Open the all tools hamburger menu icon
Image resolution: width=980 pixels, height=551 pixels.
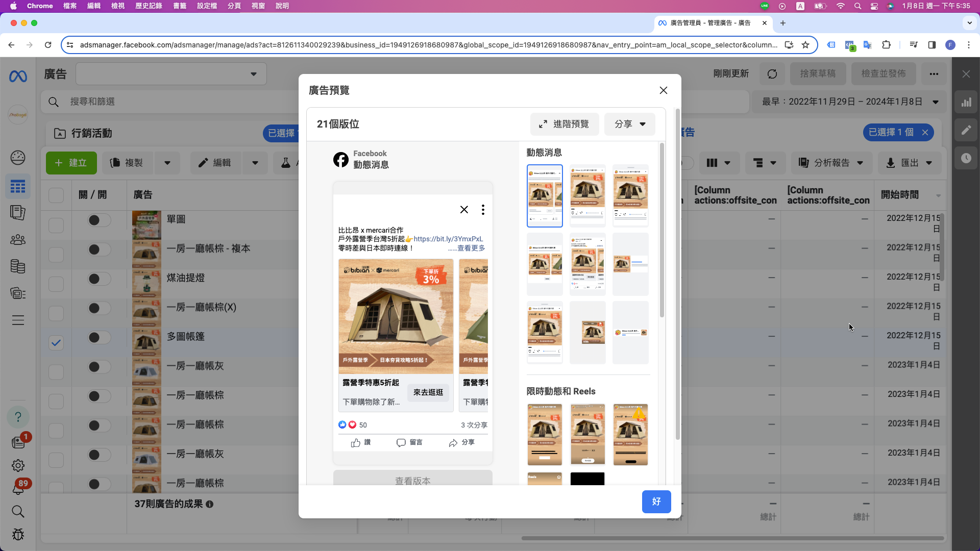point(18,320)
